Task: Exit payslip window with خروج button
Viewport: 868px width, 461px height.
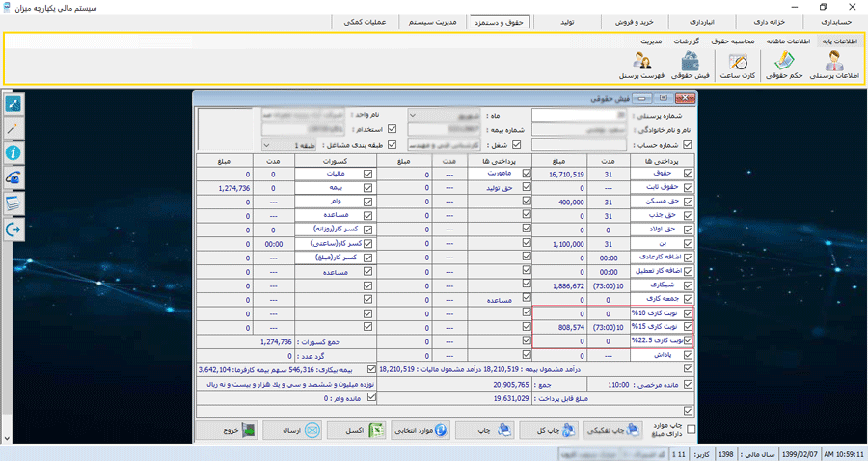Action: pyautogui.click(x=228, y=430)
